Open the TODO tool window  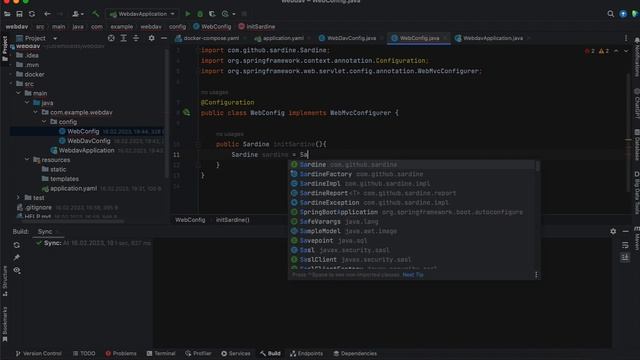pos(84,353)
